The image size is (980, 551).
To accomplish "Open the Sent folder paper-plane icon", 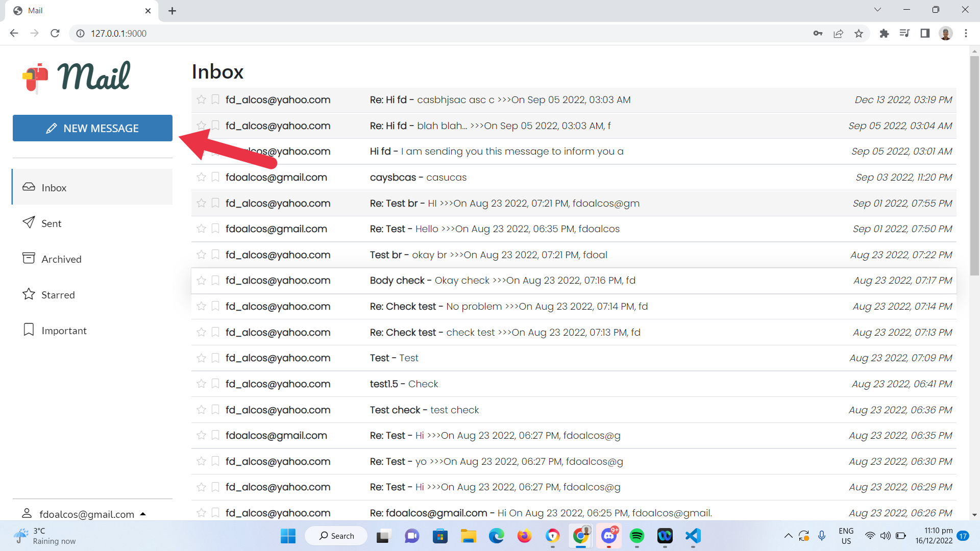I will [x=29, y=222].
